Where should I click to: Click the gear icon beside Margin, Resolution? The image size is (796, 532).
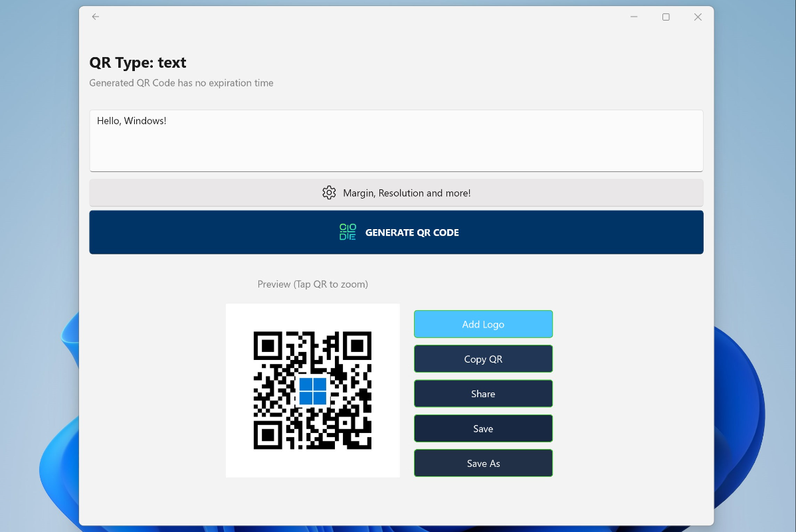pyautogui.click(x=329, y=193)
